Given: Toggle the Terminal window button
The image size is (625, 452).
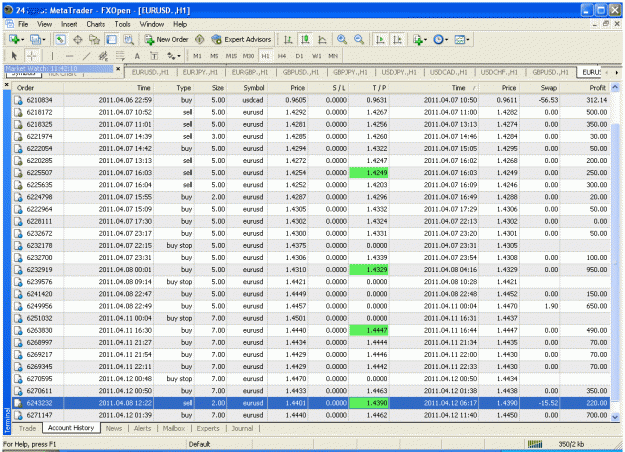Looking at the screenshot, I should click(x=112, y=39).
